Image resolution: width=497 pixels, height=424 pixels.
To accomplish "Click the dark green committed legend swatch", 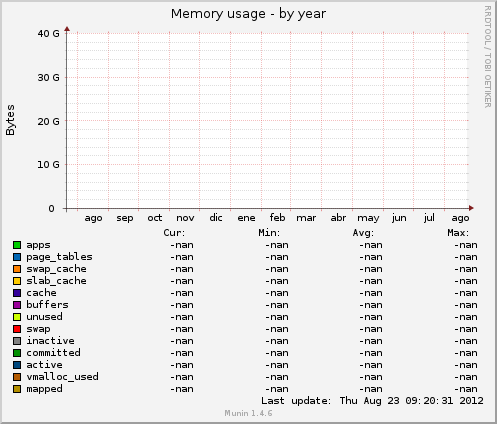I will click(17, 353).
